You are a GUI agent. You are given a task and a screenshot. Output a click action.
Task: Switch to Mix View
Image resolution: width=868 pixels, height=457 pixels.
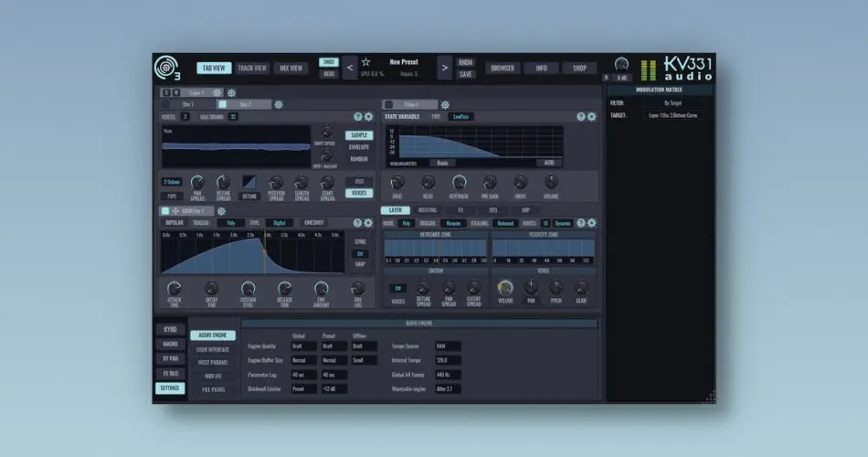click(x=291, y=69)
